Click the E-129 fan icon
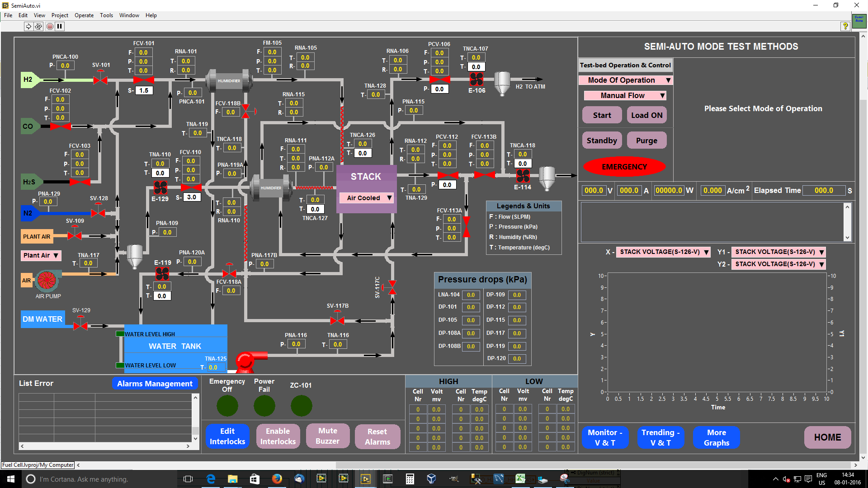This screenshot has height=488, width=868. click(160, 187)
